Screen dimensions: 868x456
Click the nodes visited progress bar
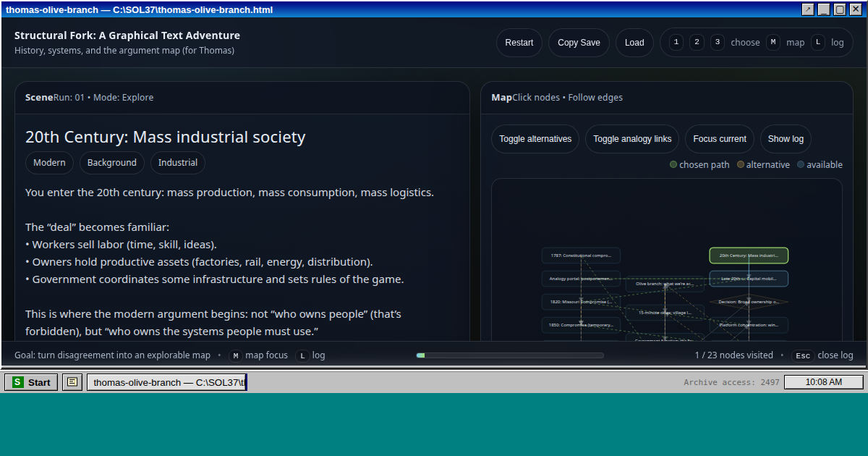coord(510,355)
